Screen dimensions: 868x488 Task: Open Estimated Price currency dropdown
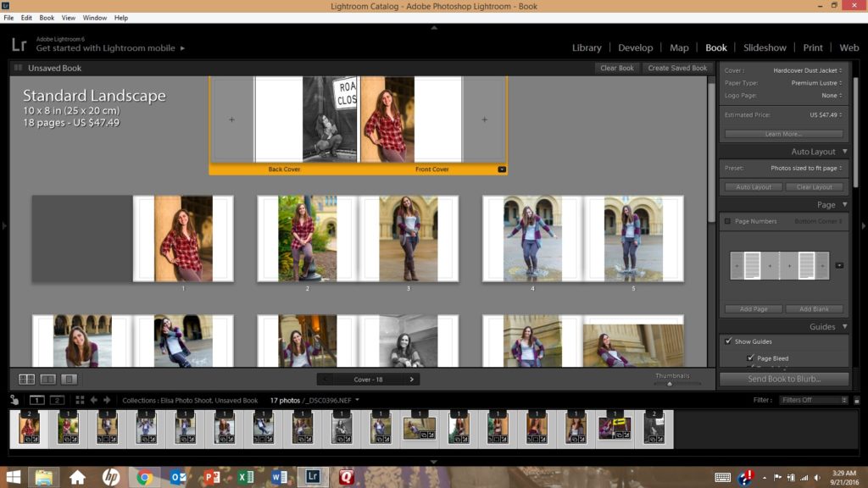(826, 115)
